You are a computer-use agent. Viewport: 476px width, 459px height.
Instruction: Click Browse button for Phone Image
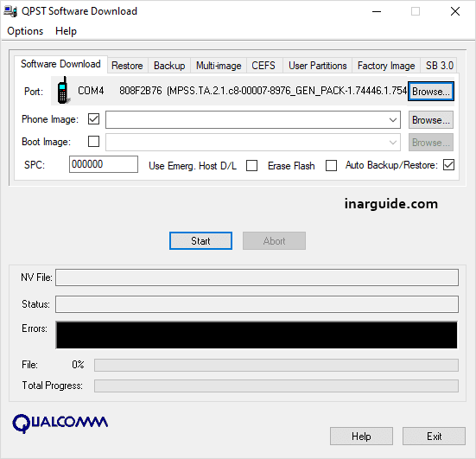coord(431,120)
